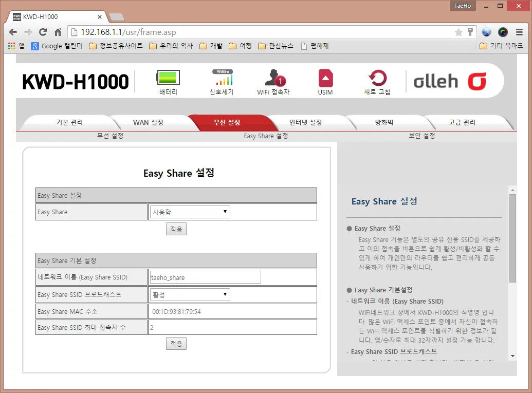
Task: Bookmark this page with the star icon
Action: tap(458, 32)
